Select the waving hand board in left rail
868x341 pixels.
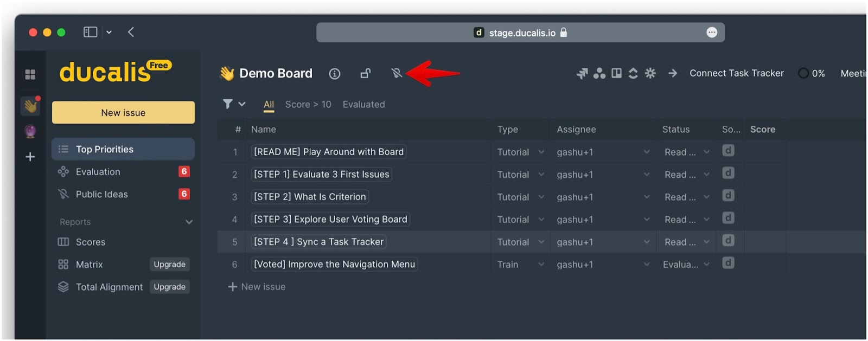[x=30, y=106]
